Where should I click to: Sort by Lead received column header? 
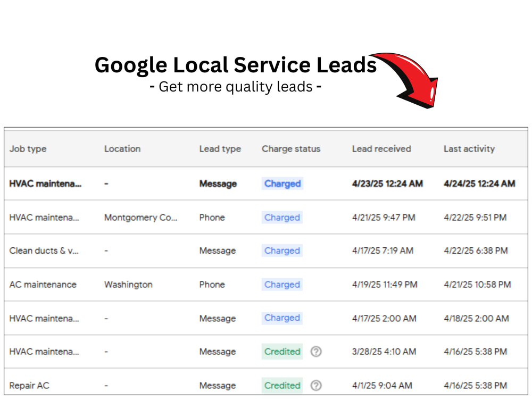[x=381, y=148]
